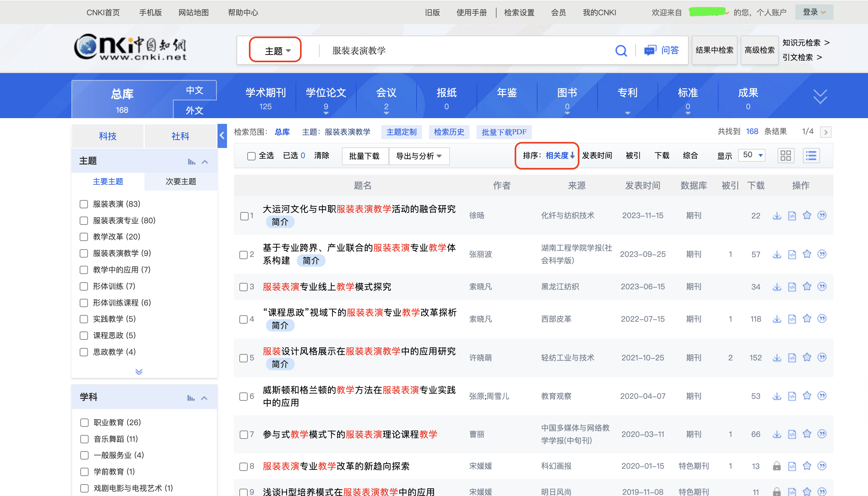
Task: Collapse the 主题 filter panel
Action: (x=205, y=162)
